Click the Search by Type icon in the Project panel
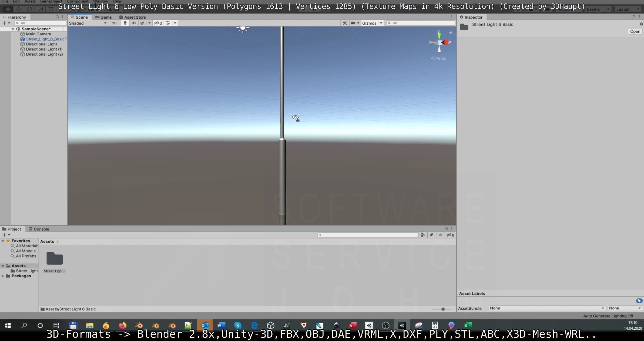This screenshot has width=644, height=341. coord(423,235)
